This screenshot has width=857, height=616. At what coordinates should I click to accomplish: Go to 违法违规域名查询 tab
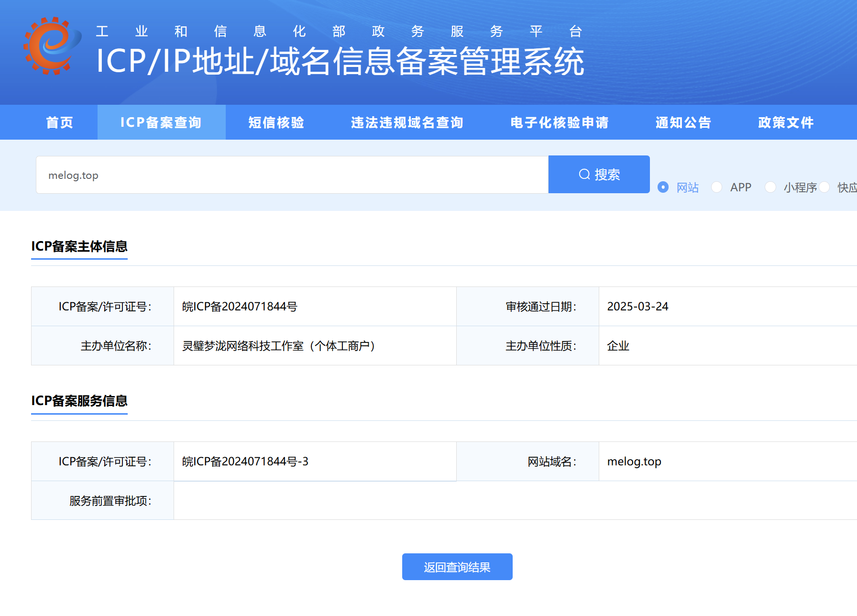click(x=407, y=122)
